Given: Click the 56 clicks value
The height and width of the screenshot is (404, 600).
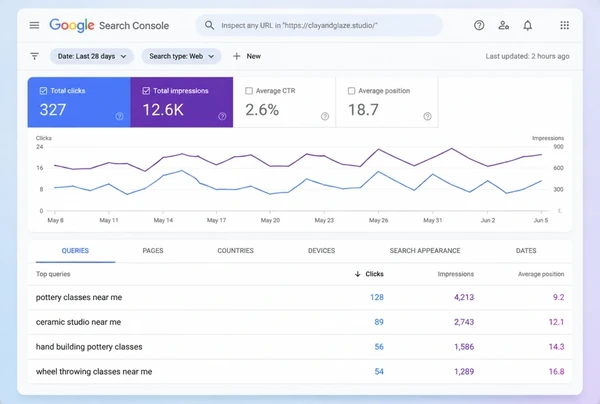Looking at the screenshot, I should click(379, 347).
